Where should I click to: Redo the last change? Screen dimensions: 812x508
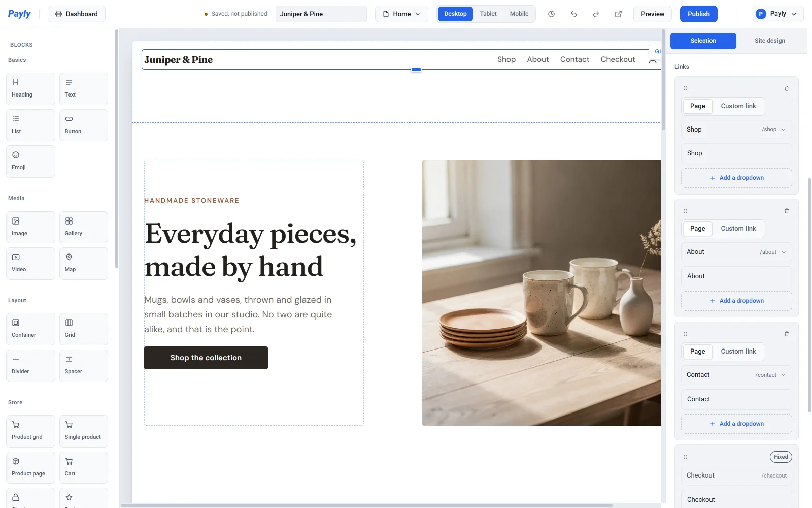596,14
